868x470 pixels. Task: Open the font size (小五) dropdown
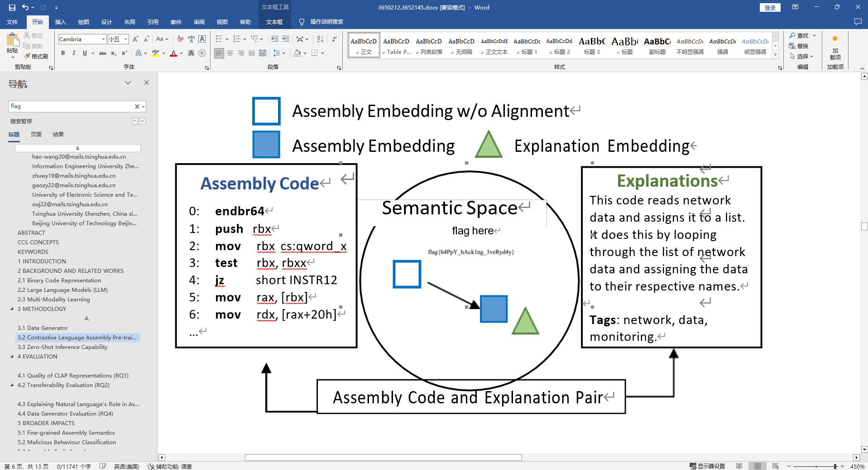[x=125, y=39]
